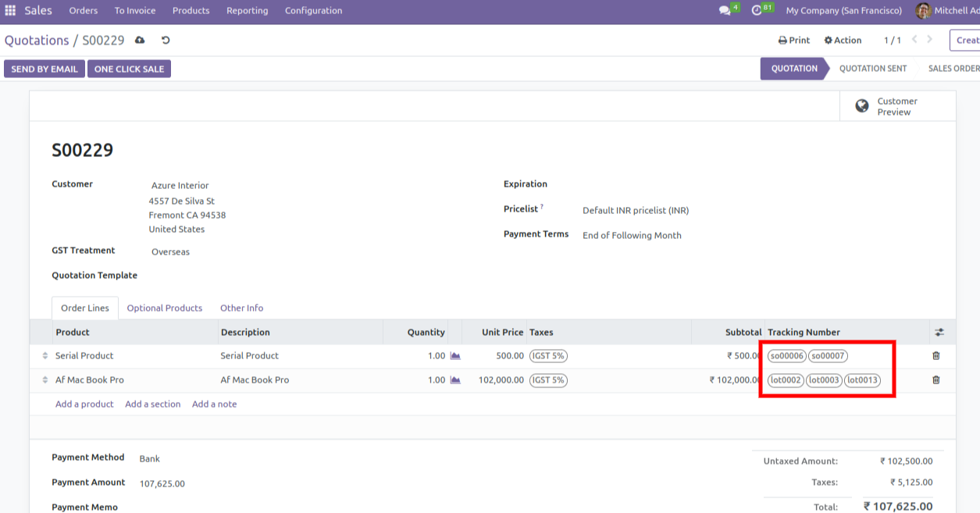This screenshot has height=513, width=980.
Task: Open forecast chart icon for Serial Product
Action: [x=455, y=356]
